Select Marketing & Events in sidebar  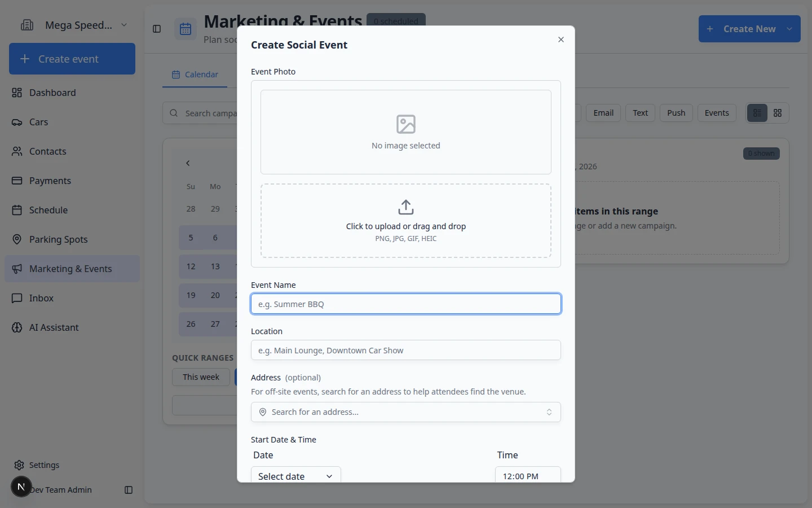(x=72, y=269)
